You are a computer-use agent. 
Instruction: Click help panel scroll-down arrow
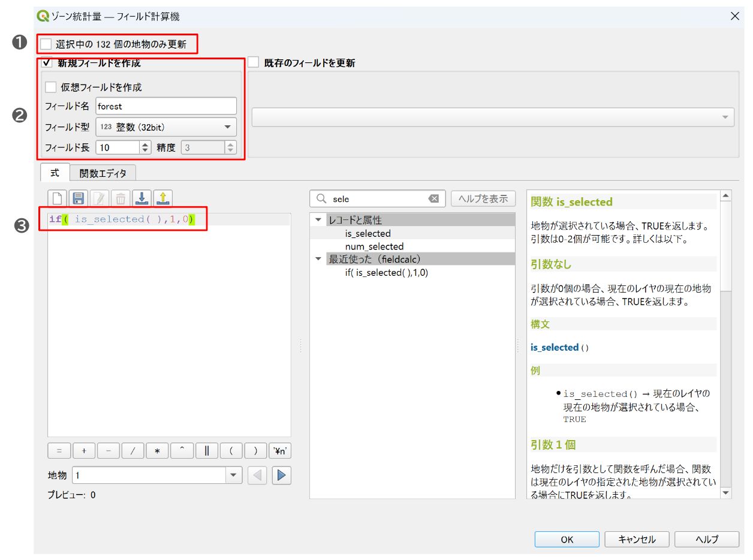pyautogui.click(x=726, y=493)
